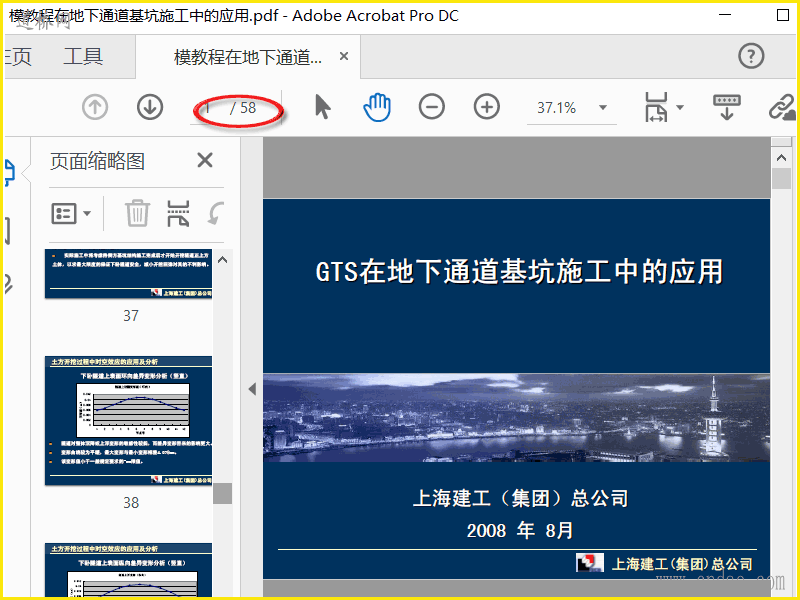Click the thumbnail panel scrollbar handle
The width and height of the screenshot is (800, 600).
(x=222, y=493)
